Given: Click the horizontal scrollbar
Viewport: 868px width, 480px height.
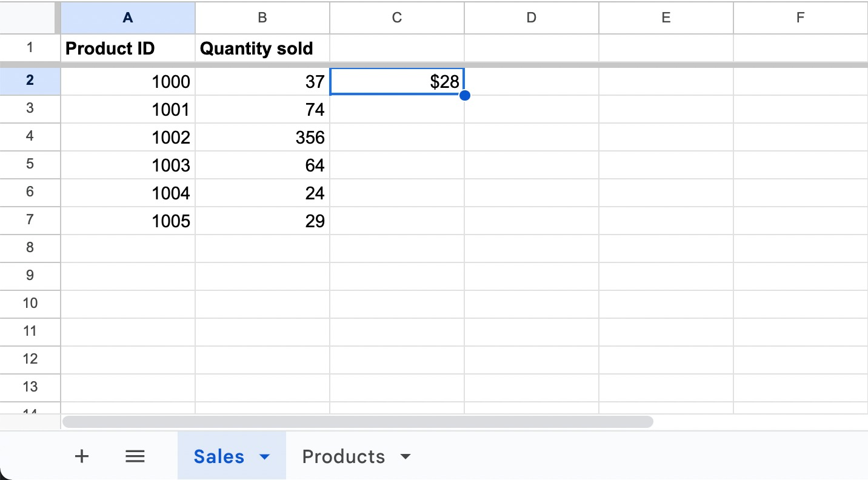Looking at the screenshot, I should (x=357, y=420).
